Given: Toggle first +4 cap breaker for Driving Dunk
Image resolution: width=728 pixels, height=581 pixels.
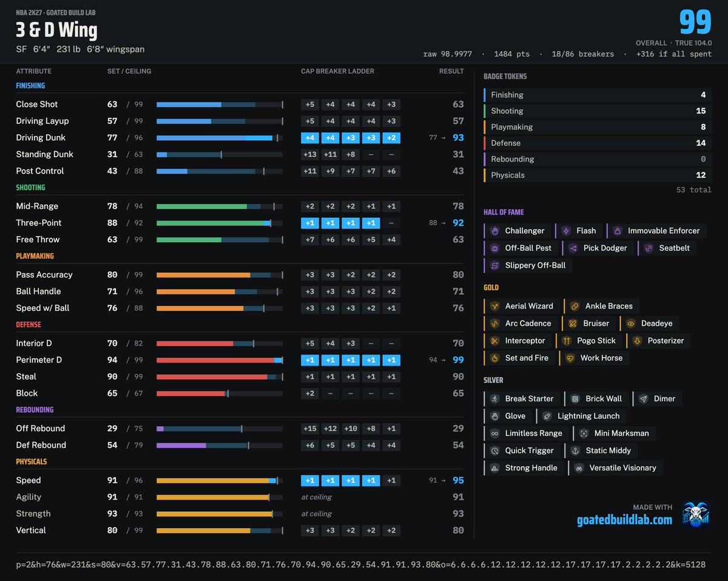Looking at the screenshot, I should tap(310, 138).
